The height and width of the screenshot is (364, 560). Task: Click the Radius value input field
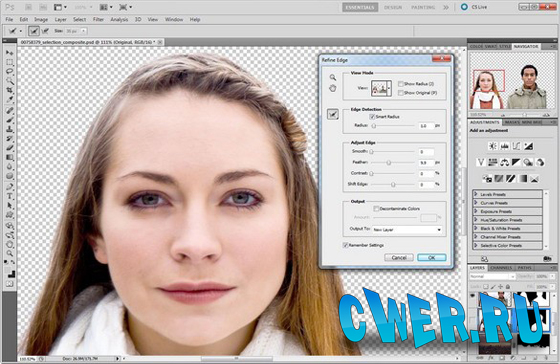pos(426,126)
